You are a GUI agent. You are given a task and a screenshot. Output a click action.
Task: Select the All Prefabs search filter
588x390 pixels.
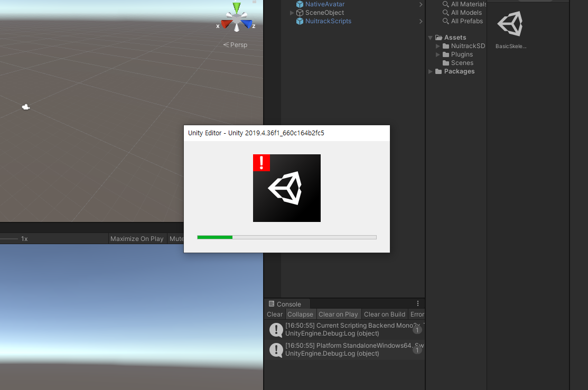pos(467,21)
